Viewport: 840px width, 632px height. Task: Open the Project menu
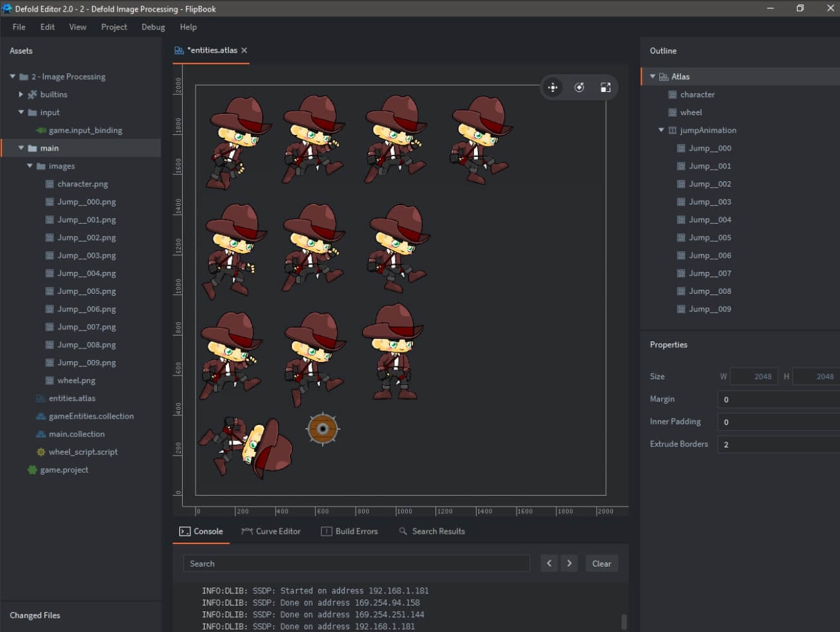114,27
